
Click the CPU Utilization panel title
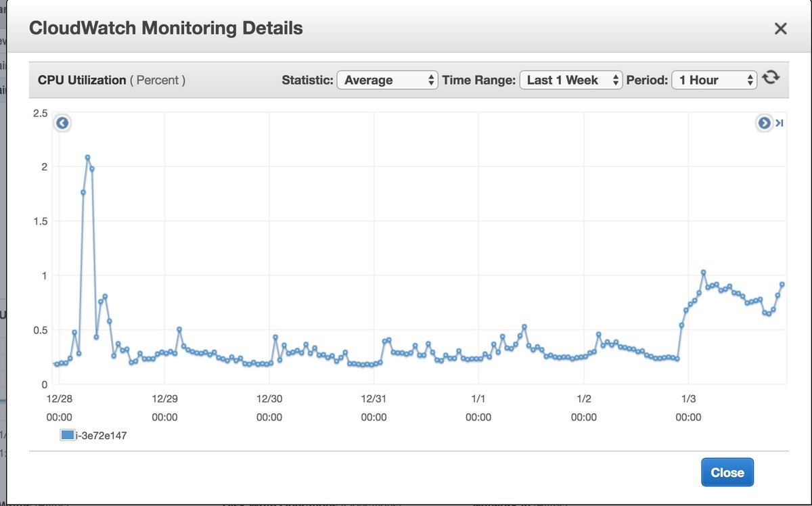point(82,80)
